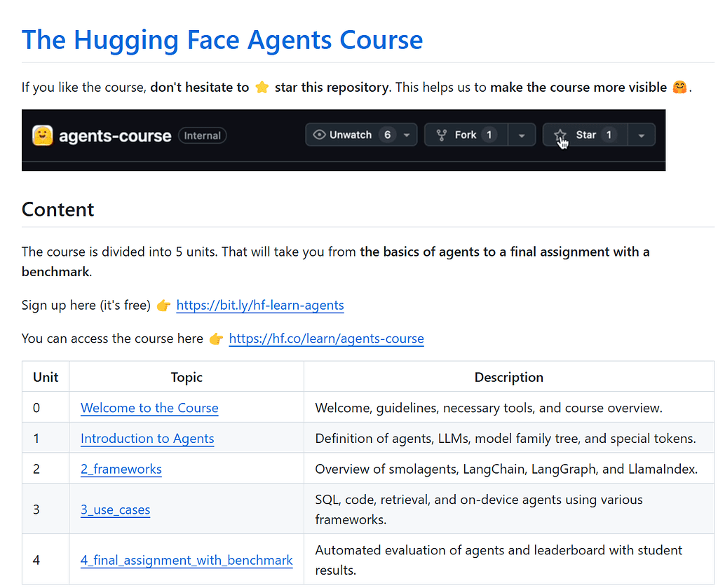This screenshot has height=588, width=718.
Task: Click the eye Unwatch icon in banner
Action: 319,135
